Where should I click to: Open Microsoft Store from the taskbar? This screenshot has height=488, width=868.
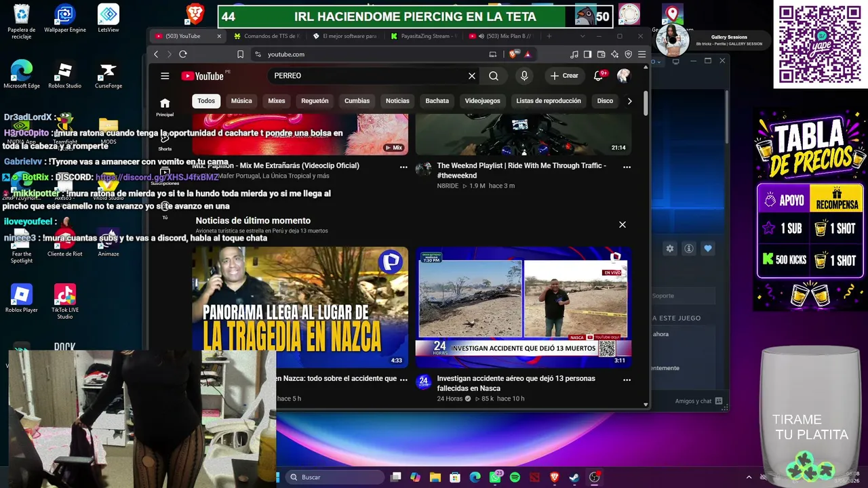pyautogui.click(x=455, y=477)
